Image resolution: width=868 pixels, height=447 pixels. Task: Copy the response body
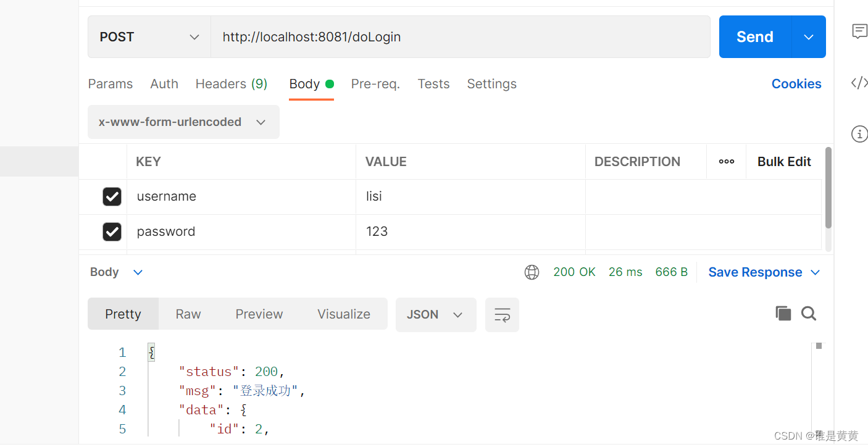[783, 314]
